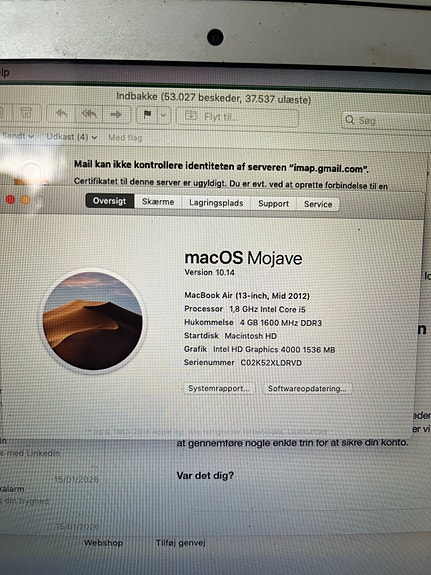Click in the Søg search field

[386, 120]
